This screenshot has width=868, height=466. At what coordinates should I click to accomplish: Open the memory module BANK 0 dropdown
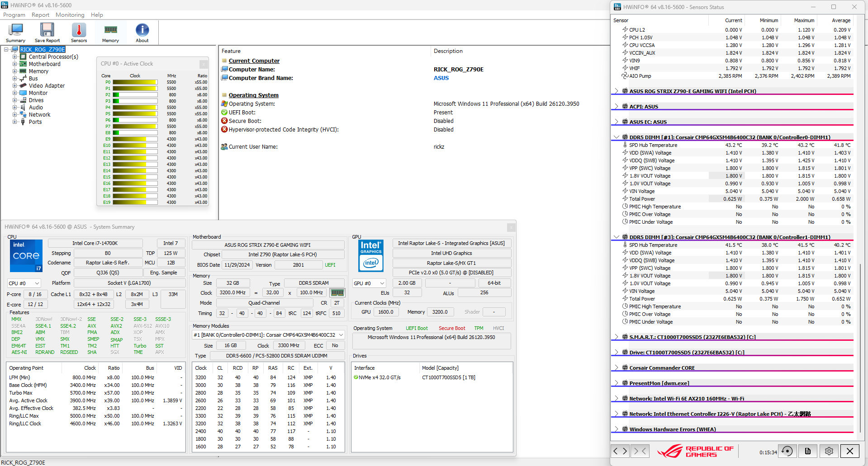(x=269, y=335)
